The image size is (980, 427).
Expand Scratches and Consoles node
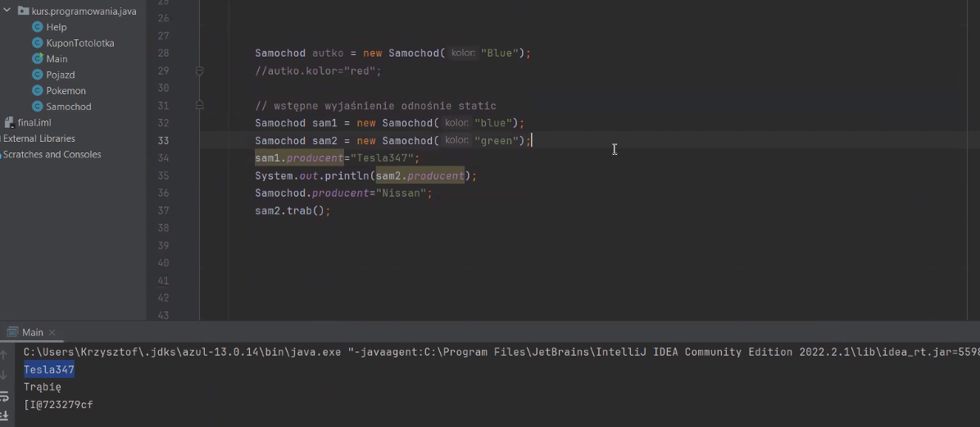coord(52,154)
